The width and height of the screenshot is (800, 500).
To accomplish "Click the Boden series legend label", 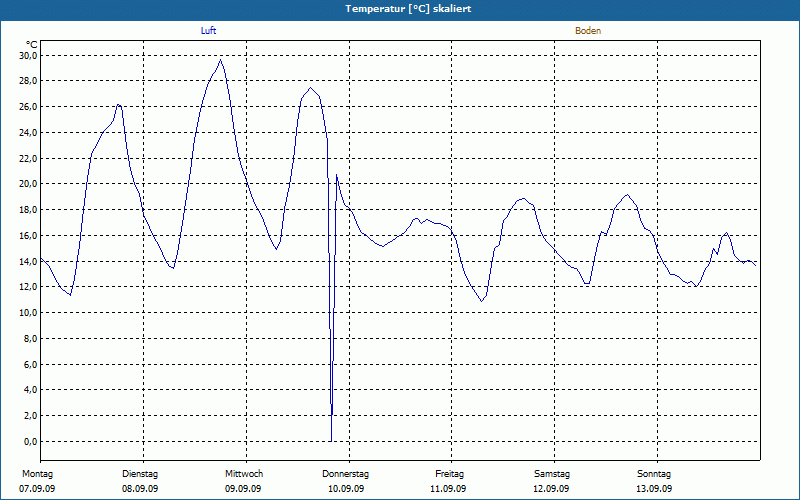I will tap(588, 31).
